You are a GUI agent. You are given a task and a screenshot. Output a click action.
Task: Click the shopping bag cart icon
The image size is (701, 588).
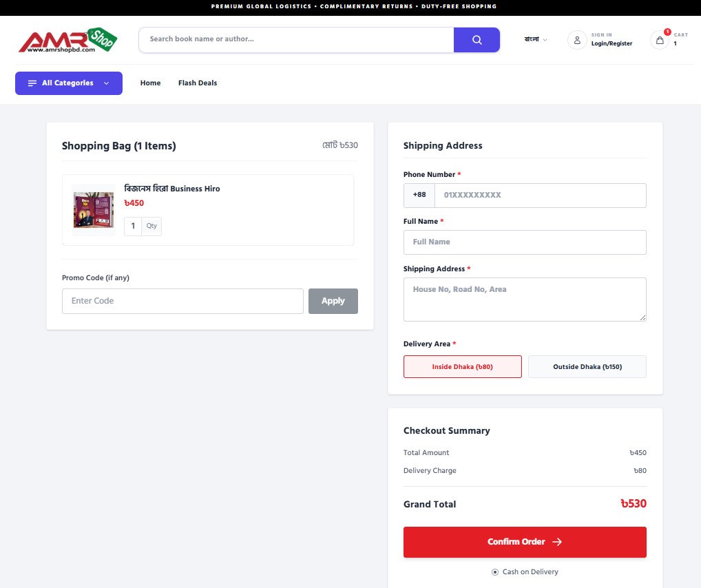(x=660, y=40)
